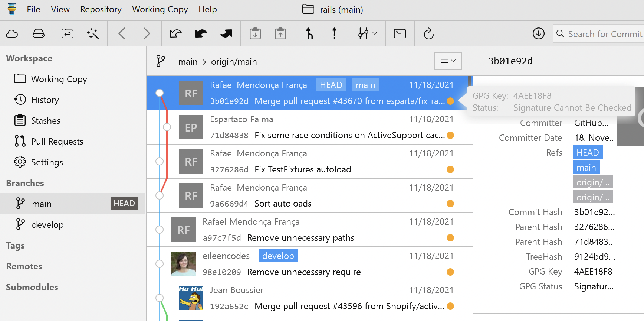Select the develop branch in the sidebar
Screen dimensions: 644x321
47,225
